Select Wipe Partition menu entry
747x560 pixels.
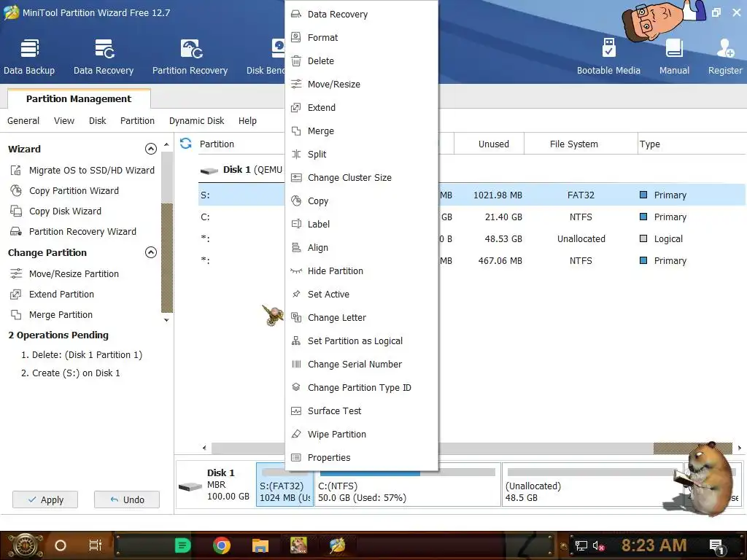pyautogui.click(x=361, y=435)
